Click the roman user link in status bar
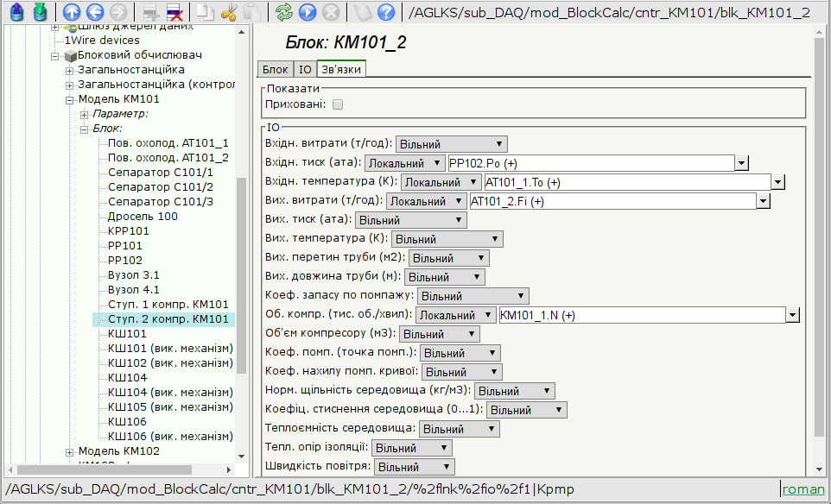The width and height of the screenshot is (831, 504). 803,489
